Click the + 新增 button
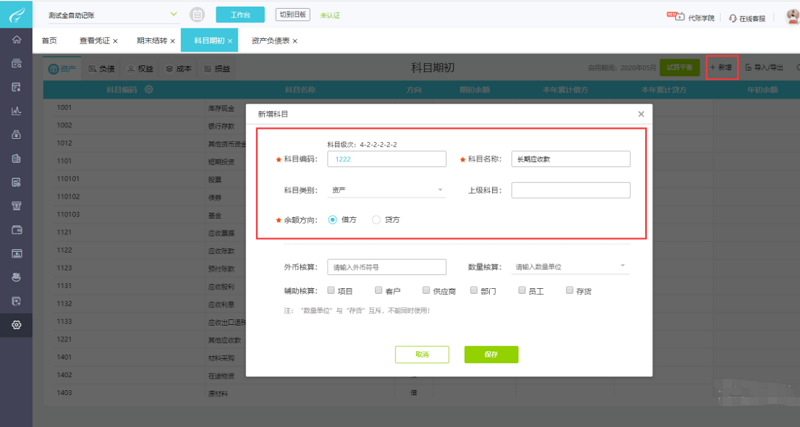This screenshot has width=800, height=427. coord(722,67)
